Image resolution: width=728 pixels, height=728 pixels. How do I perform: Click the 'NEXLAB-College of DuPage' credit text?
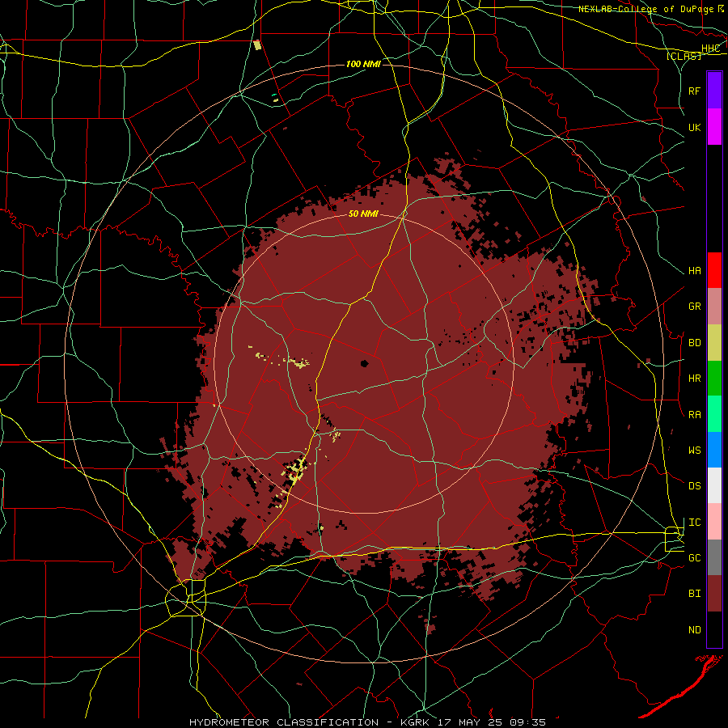tap(646, 9)
